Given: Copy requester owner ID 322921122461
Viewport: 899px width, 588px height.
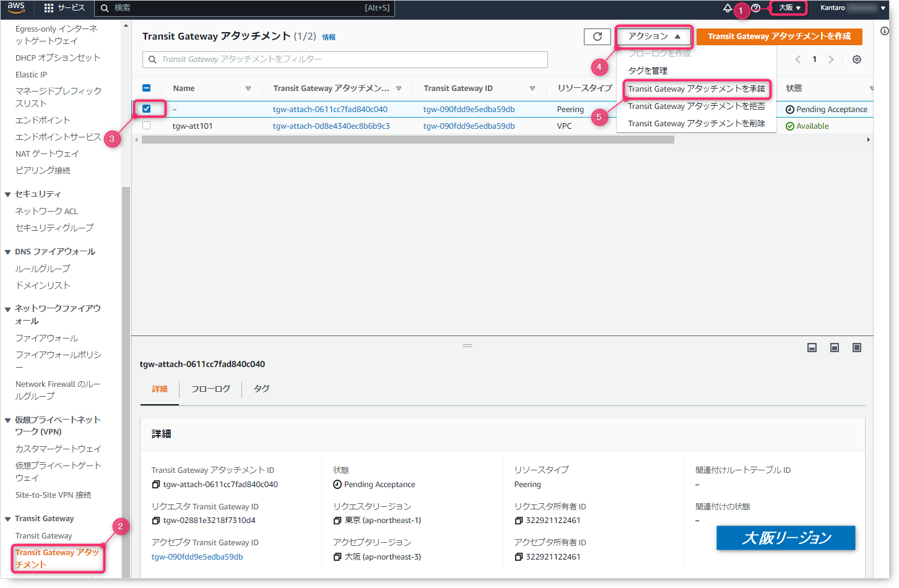Looking at the screenshot, I should (x=519, y=521).
